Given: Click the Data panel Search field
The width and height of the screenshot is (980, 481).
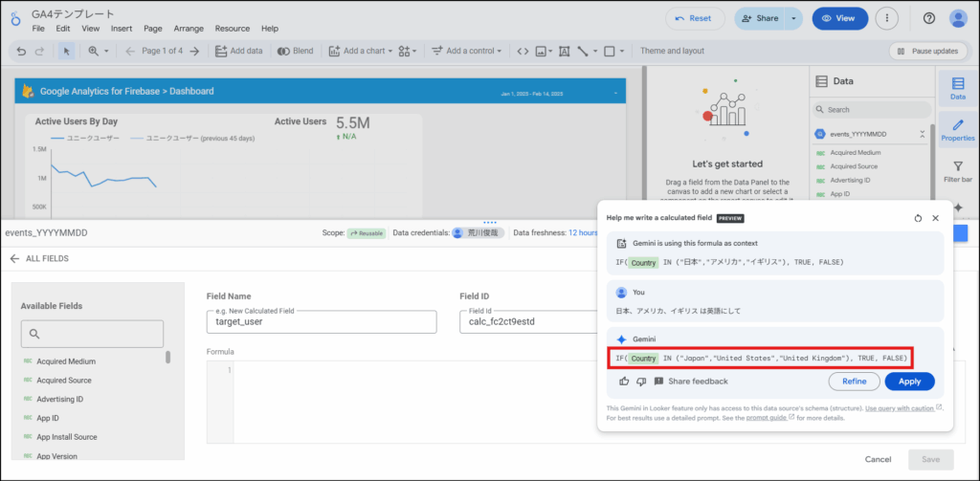Looking at the screenshot, I should click(872, 109).
